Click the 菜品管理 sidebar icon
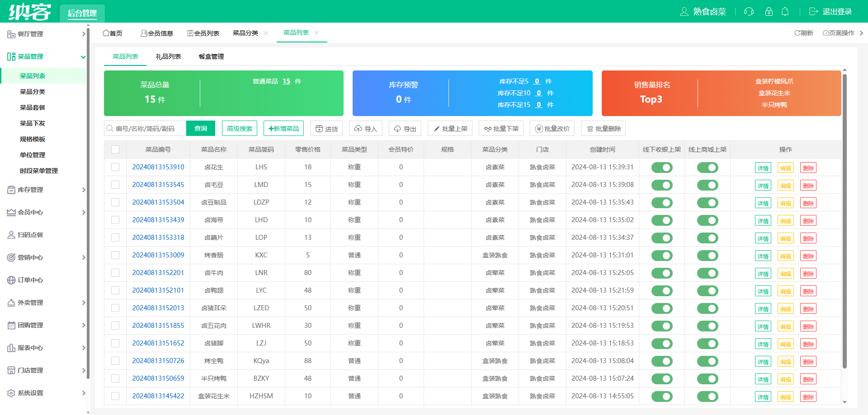Viewport: 868px width, 415px height. [11, 56]
